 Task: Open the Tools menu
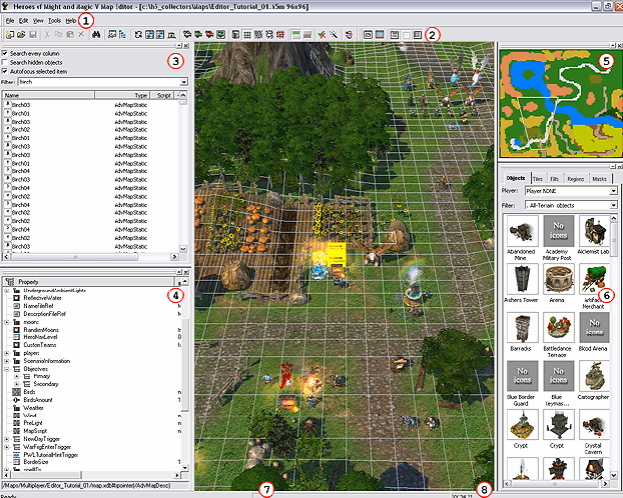click(54, 21)
